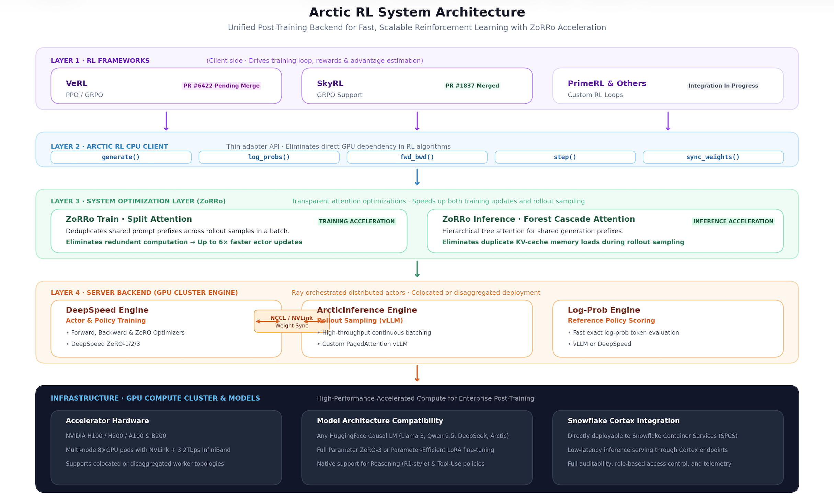Image resolution: width=834 pixels, height=504 pixels.
Task: Select the VeRL framework card
Action: (166, 86)
